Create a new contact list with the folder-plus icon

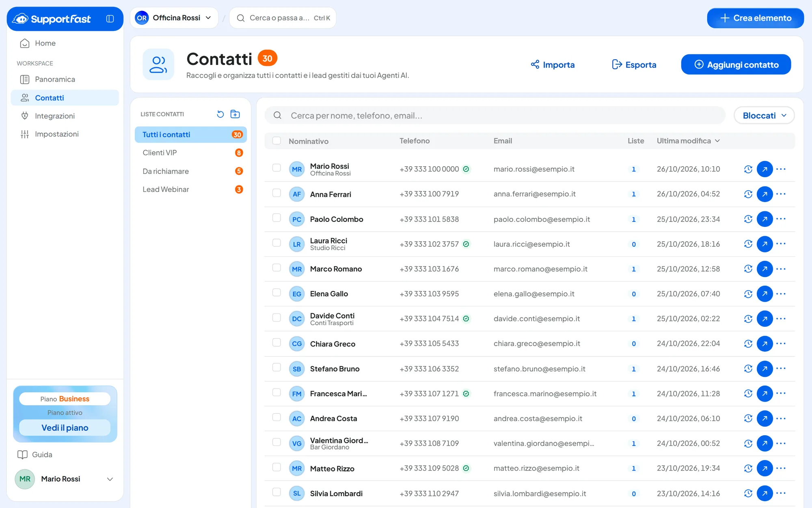pos(235,114)
